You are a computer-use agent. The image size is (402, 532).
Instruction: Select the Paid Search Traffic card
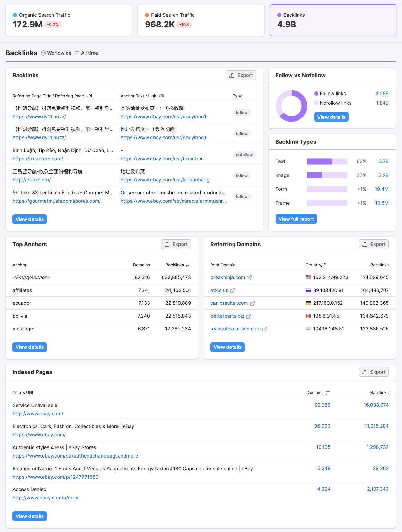[201, 20]
